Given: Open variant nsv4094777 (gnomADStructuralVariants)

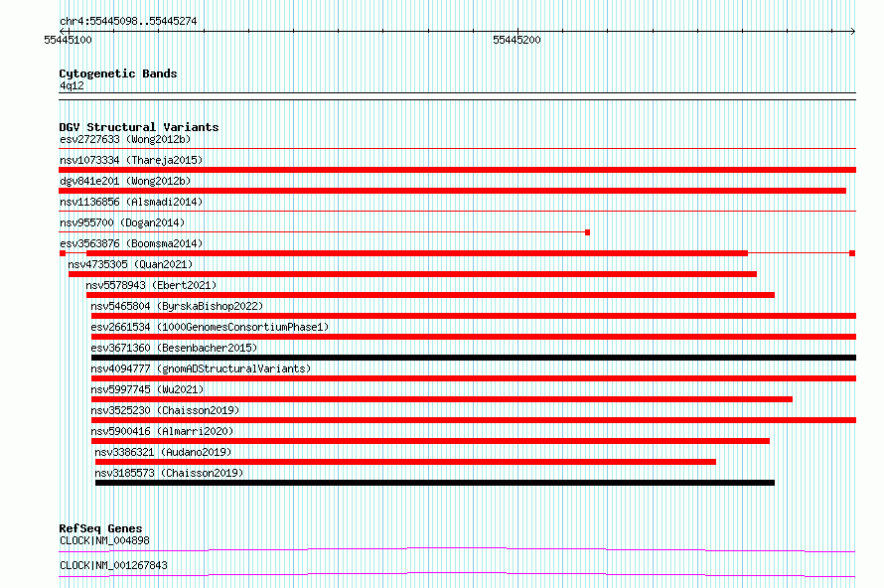Looking at the screenshot, I should (x=201, y=368).
